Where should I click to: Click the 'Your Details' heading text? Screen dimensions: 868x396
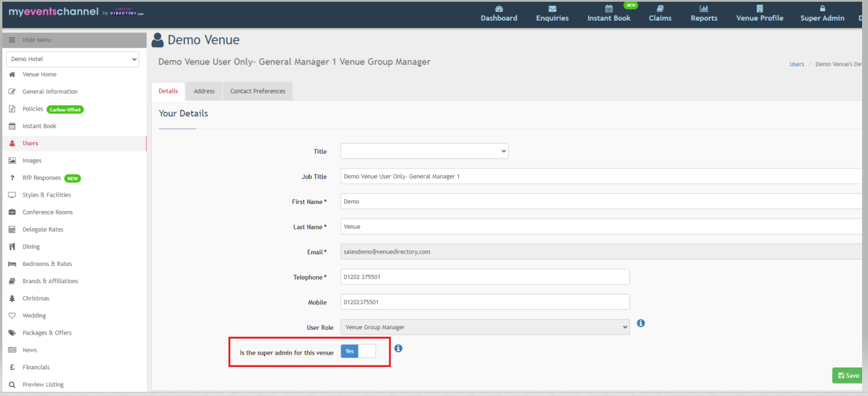click(183, 113)
